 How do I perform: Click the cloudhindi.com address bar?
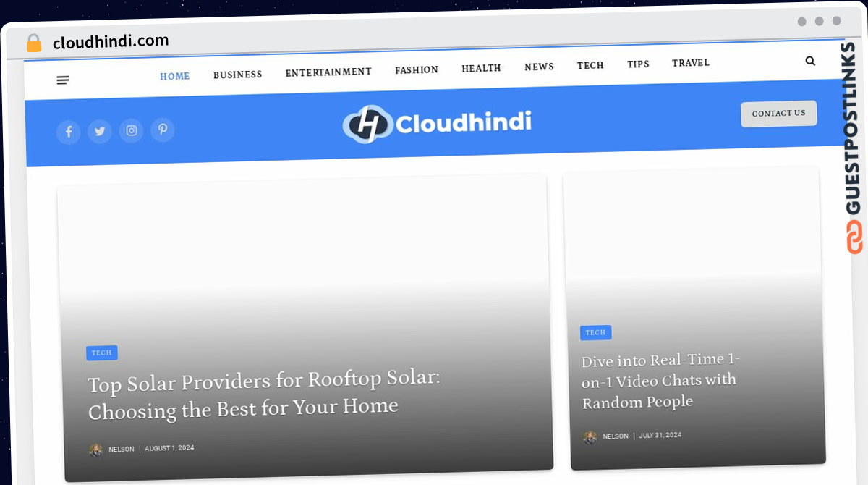pyautogui.click(x=111, y=42)
